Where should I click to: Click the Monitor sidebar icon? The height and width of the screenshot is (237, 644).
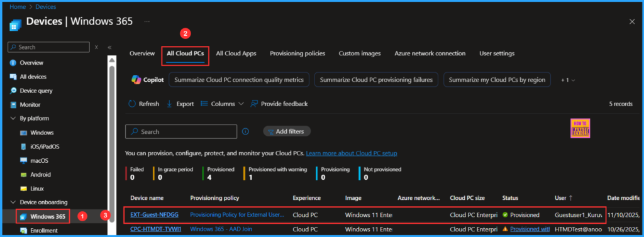click(13, 105)
